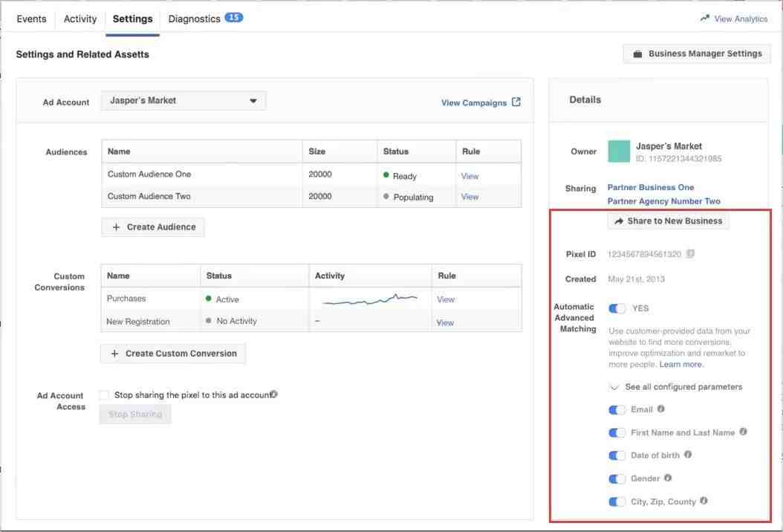Click the Audiences table Size column header
This screenshot has width=783, height=532.
point(317,152)
